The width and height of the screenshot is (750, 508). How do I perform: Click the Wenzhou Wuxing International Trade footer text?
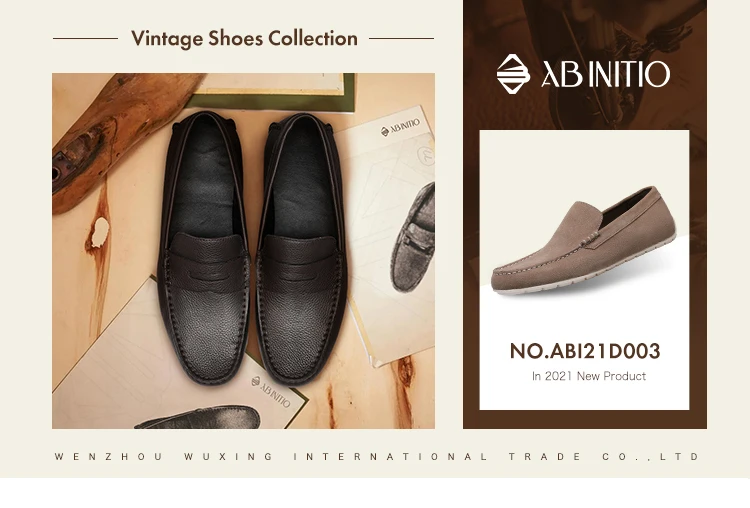[x=376, y=456]
